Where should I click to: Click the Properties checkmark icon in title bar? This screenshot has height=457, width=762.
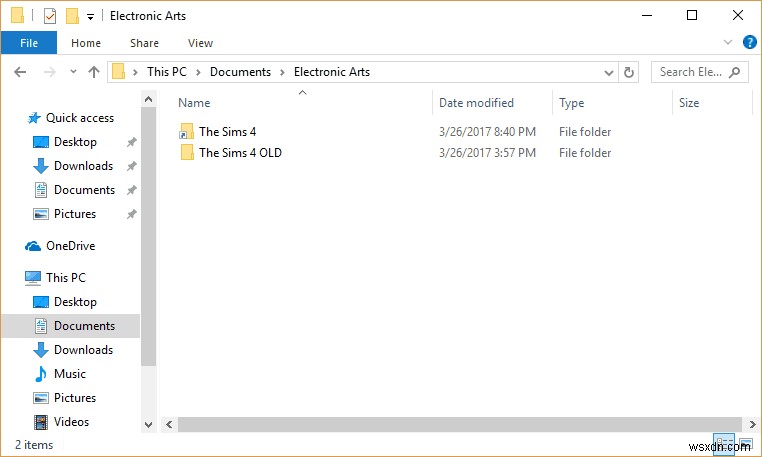click(50, 16)
